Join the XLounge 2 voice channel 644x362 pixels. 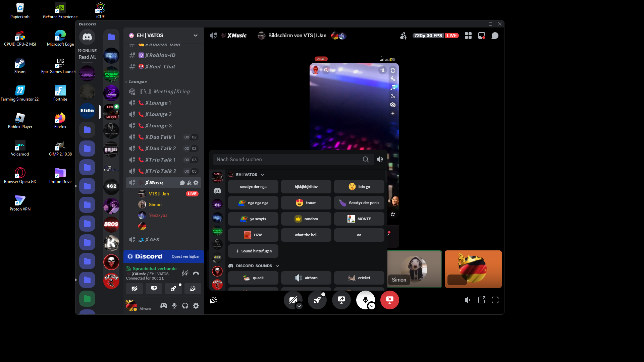(x=158, y=114)
